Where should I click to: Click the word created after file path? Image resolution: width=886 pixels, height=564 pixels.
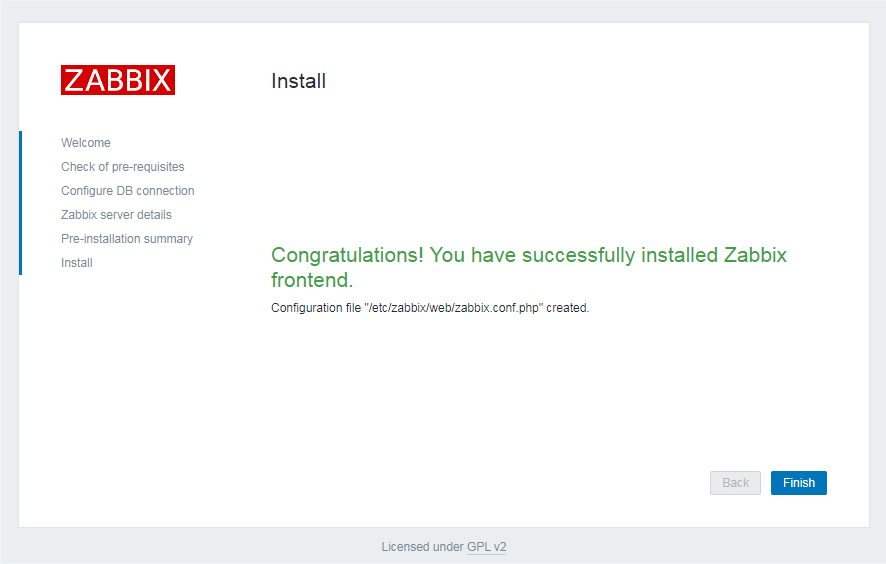click(567, 308)
